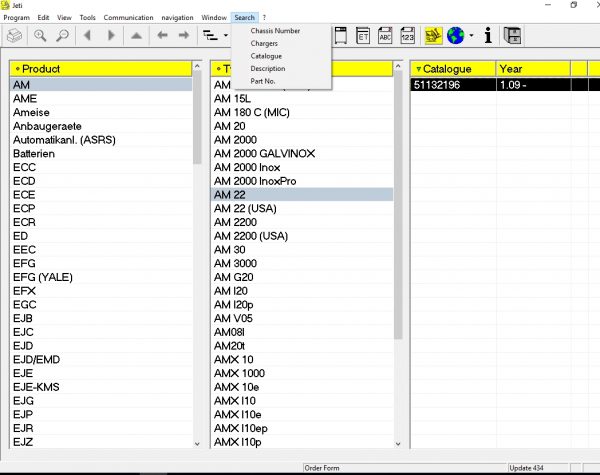Open the Window menu
Screen dimensions: 600x475
214,18
